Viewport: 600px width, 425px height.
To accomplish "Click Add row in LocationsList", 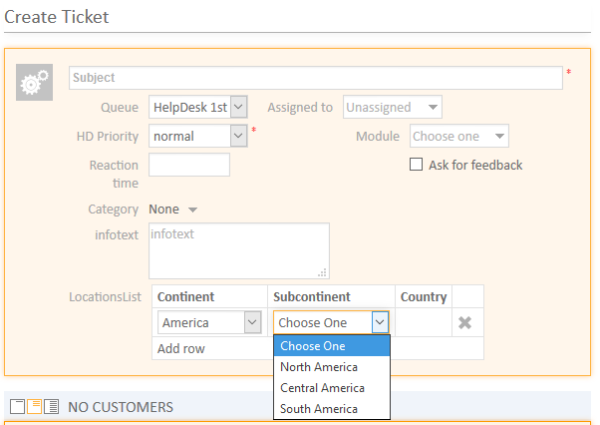I will (x=181, y=348).
